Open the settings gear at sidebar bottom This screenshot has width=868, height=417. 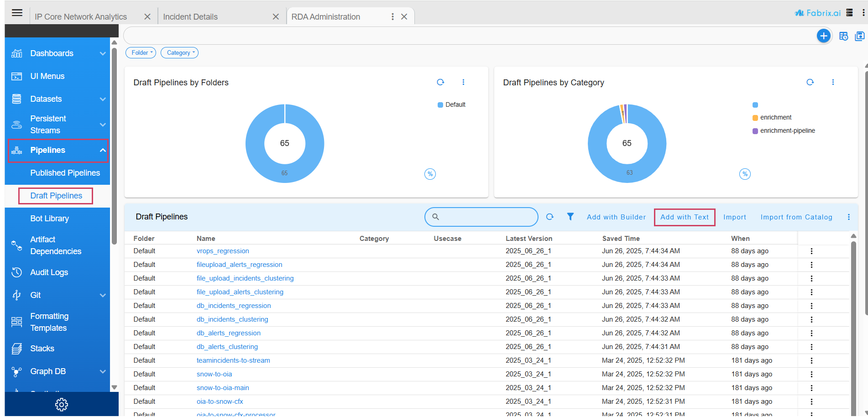coord(61,404)
